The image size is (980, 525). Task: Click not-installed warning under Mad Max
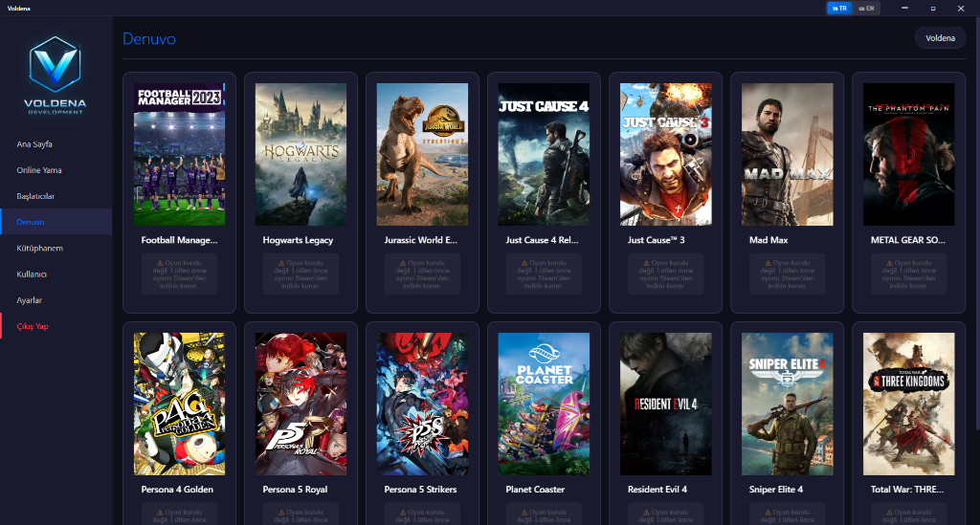coord(787,274)
